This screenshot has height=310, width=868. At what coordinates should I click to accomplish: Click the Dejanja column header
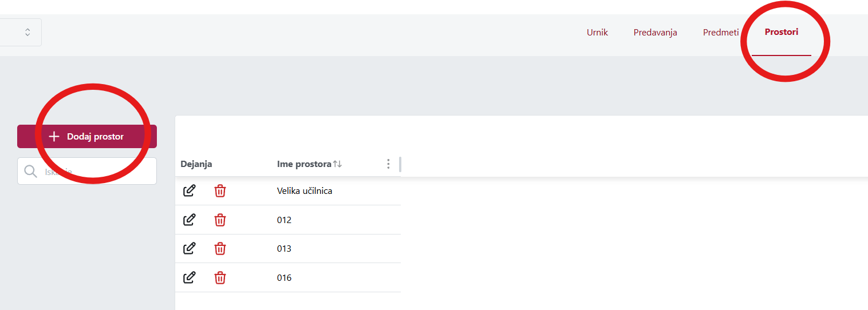[x=196, y=164]
